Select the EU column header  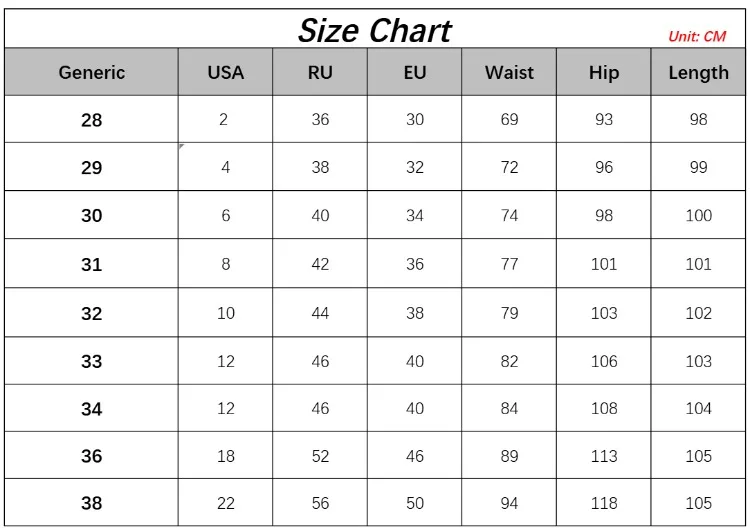[415, 72]
